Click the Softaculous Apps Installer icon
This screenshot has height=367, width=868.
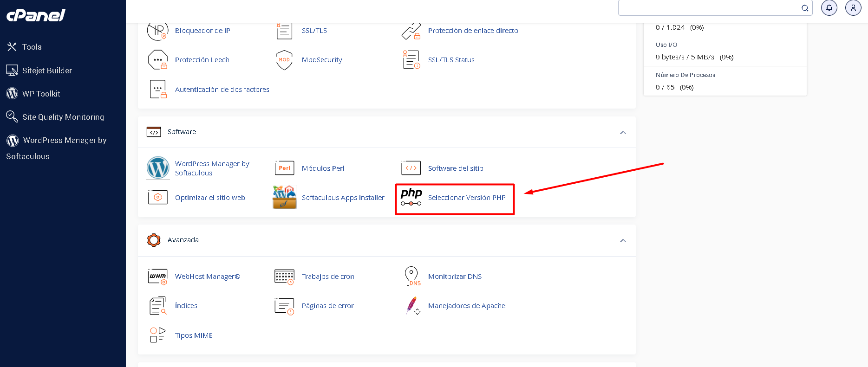click(x=284, y=197)
